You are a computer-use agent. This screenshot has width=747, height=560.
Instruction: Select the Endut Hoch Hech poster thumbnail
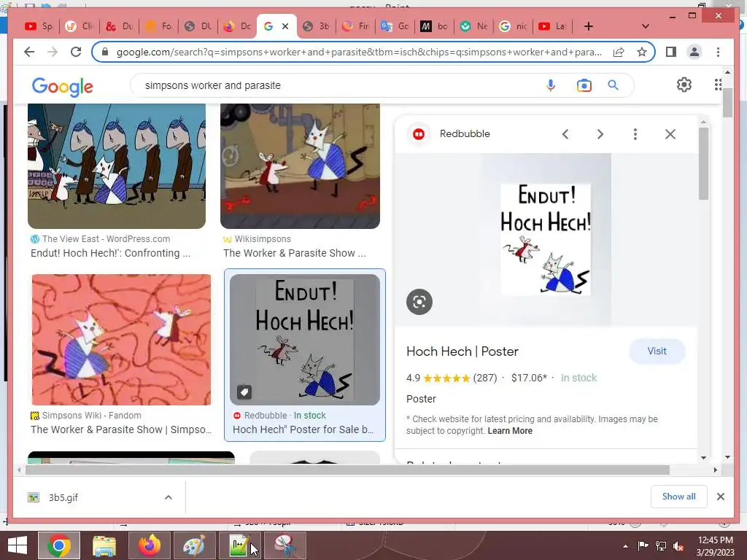pyautogui.click(x=305, y=340)
